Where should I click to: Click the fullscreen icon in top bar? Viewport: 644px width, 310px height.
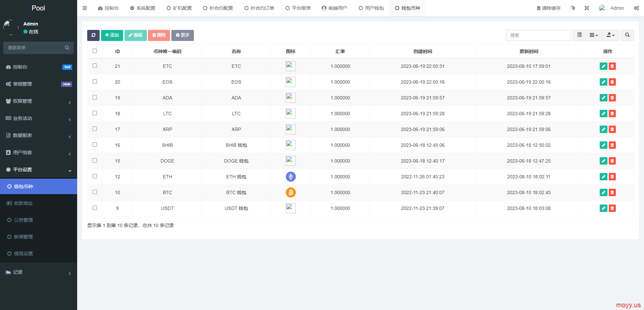587,8
